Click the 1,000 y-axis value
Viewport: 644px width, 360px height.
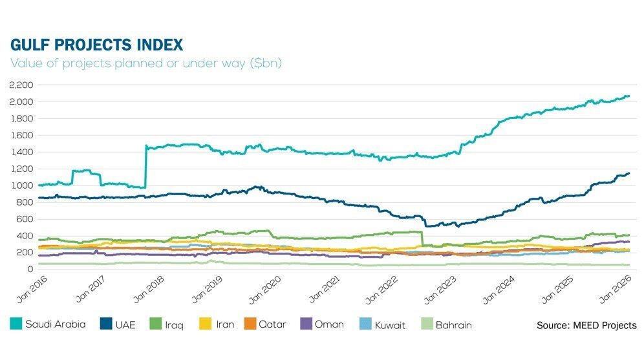tap(22, 185)
